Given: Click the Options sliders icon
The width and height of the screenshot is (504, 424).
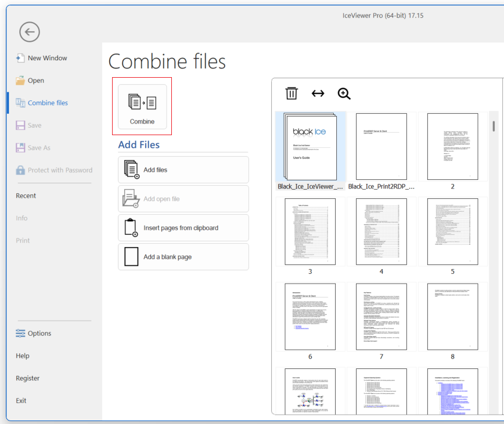Looking at the screenshot, I should tap(20, 334).
